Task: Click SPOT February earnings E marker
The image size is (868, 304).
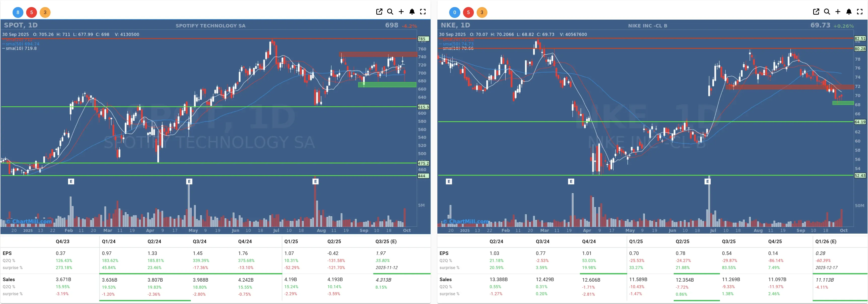Action: (71, 181)
